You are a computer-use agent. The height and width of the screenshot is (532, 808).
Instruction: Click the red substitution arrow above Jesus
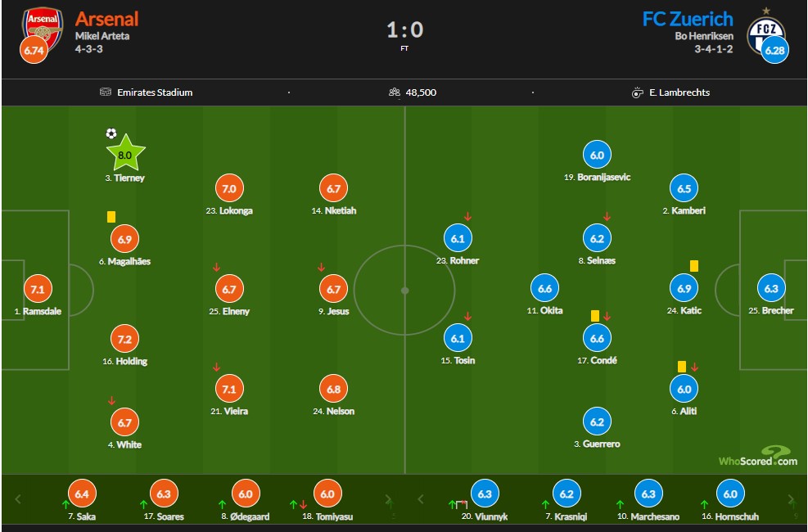[321, 268]
